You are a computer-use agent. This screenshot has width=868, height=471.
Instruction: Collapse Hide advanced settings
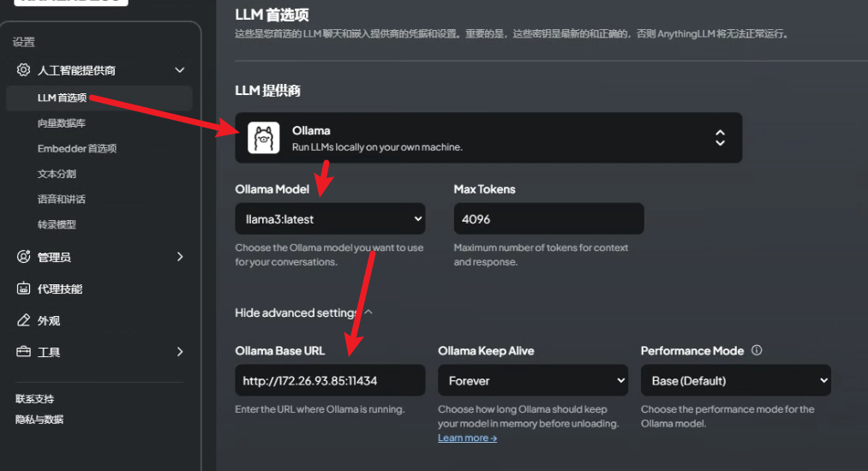coord(303,313)
